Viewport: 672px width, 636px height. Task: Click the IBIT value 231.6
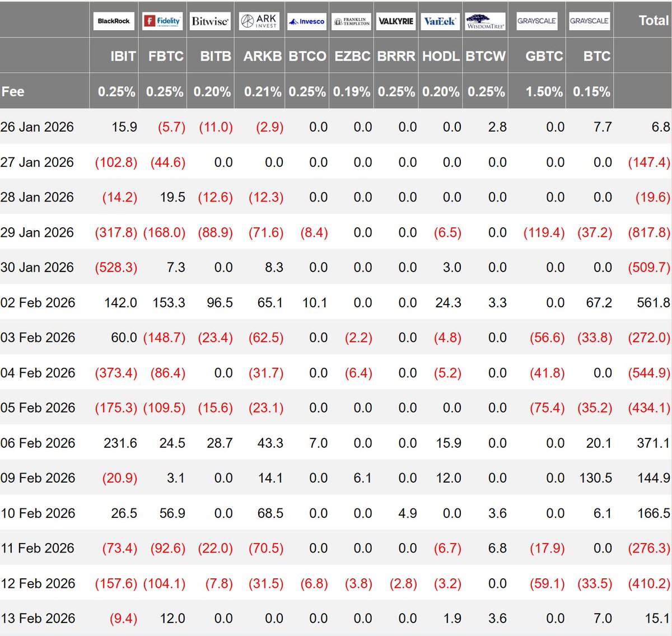120,443
